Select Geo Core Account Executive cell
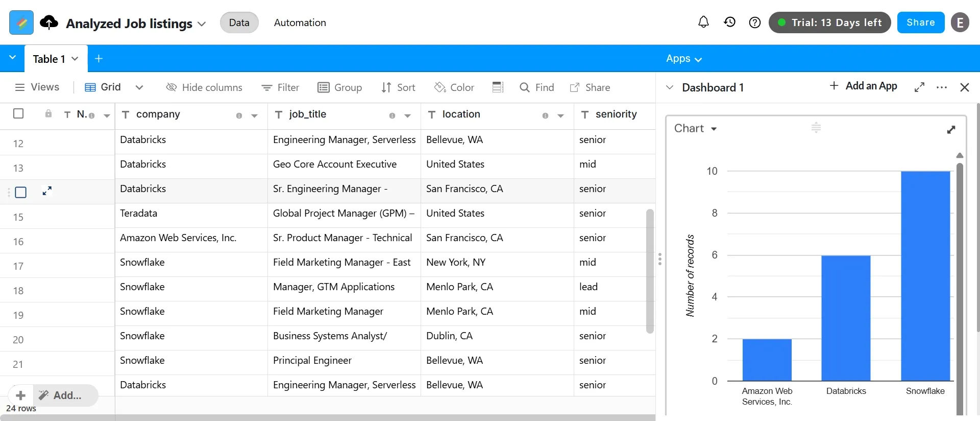Screen dimensions: 980x421 [x=345, y=166]
